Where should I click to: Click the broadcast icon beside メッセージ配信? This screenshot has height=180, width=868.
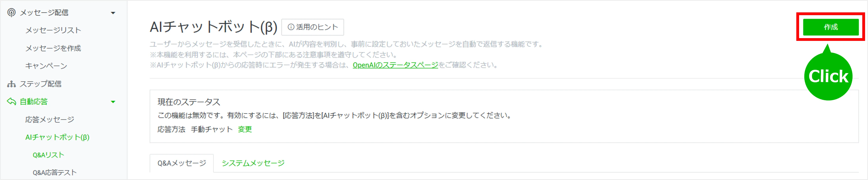click(11, 12)
